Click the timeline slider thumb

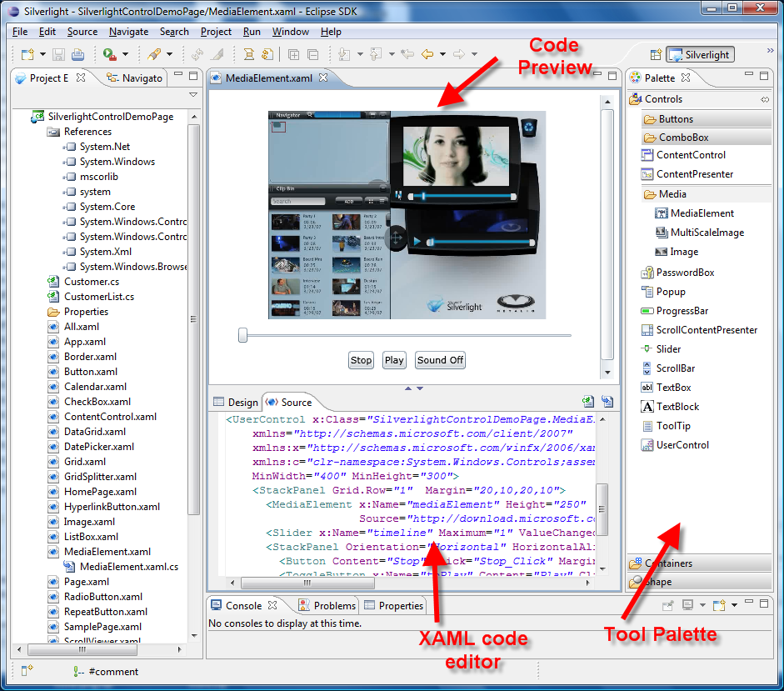pos(242,335)
